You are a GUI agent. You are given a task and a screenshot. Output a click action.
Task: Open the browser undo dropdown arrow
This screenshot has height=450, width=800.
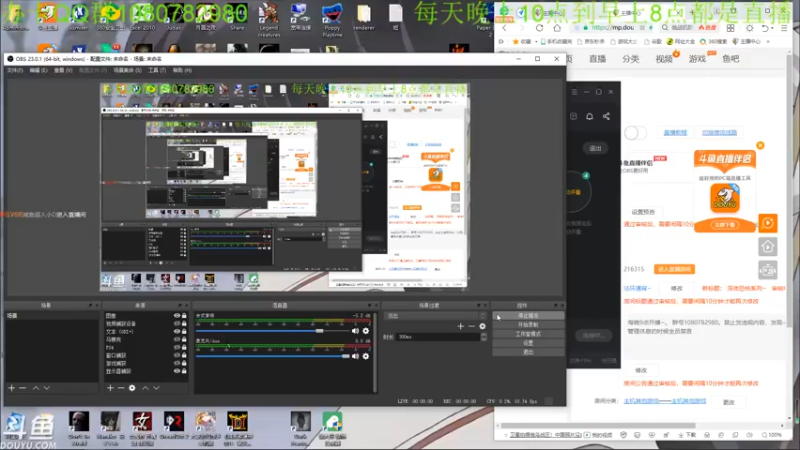[774, 29]
